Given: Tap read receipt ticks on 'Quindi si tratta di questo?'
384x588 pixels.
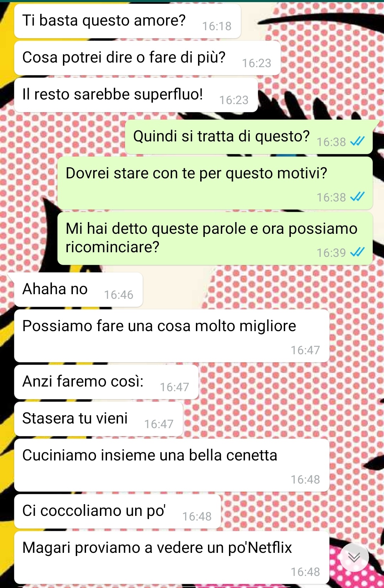Looking at the screenshot, I should 357,142.
